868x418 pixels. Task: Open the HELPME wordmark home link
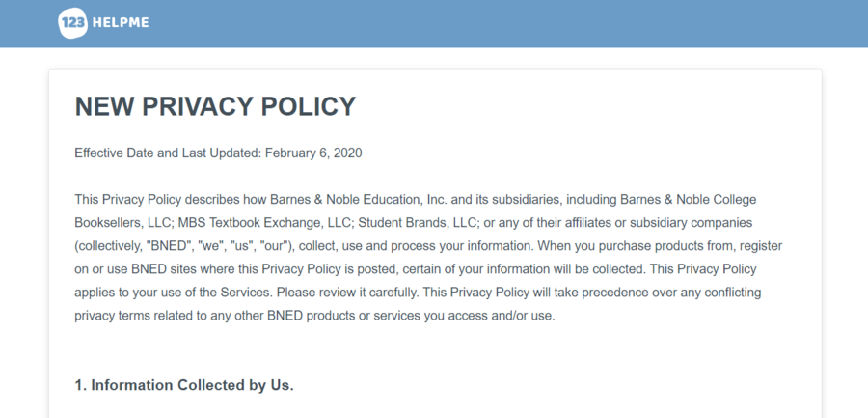click(x=121, y=23)
